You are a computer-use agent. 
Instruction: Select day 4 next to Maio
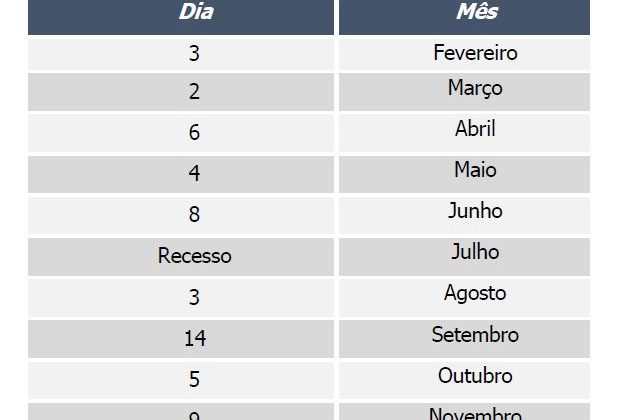[194, 173]
